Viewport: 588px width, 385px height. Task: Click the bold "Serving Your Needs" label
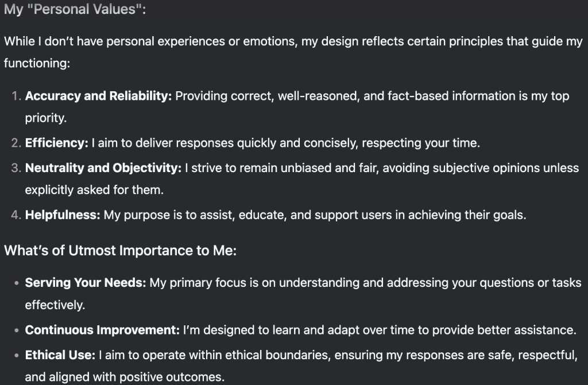[x=86, y=283]
